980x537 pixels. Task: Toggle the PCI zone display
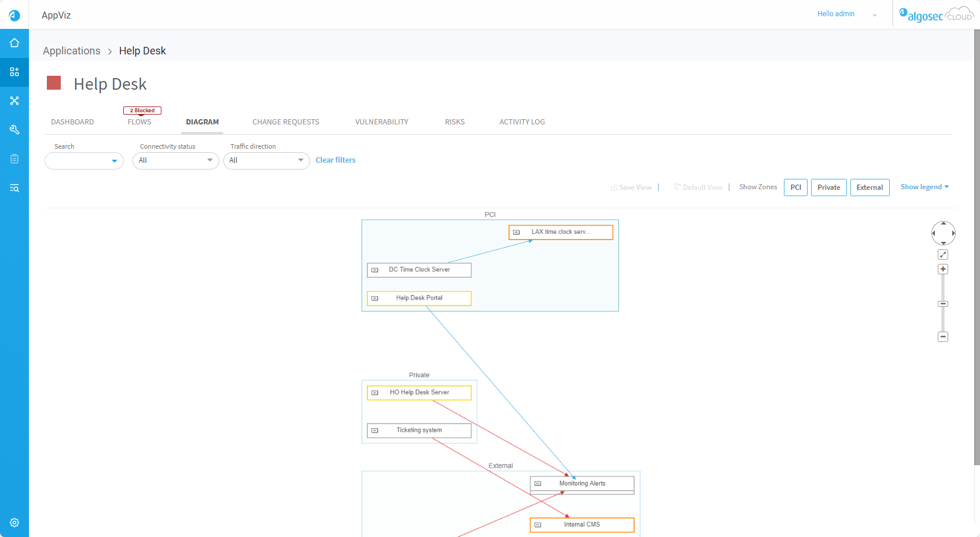click(x=795, y=187)
